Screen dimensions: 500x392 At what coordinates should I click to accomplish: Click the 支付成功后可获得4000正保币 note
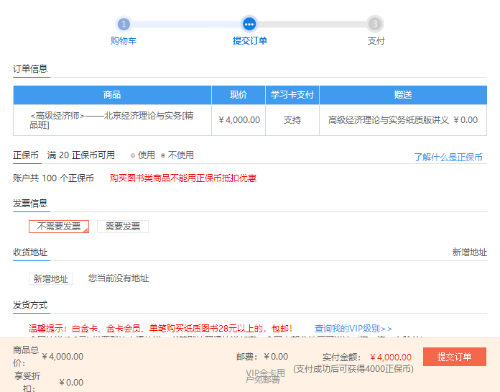354,369
